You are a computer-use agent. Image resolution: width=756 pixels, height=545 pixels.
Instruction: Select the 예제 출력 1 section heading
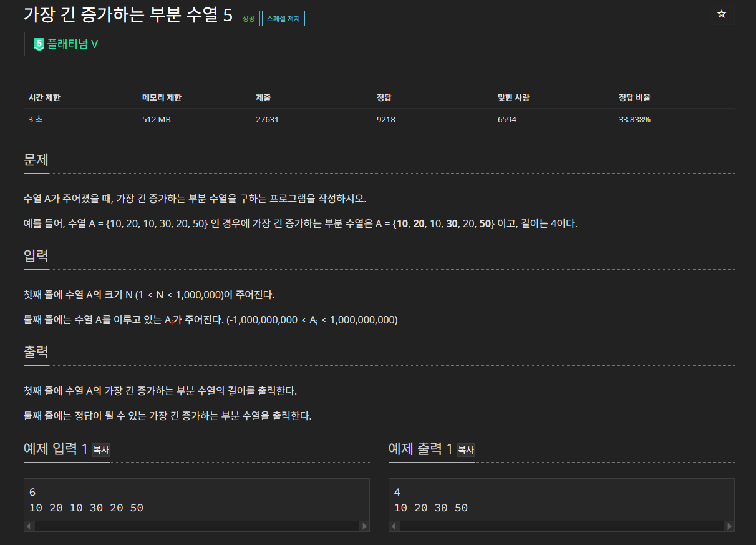pos(422,449)
